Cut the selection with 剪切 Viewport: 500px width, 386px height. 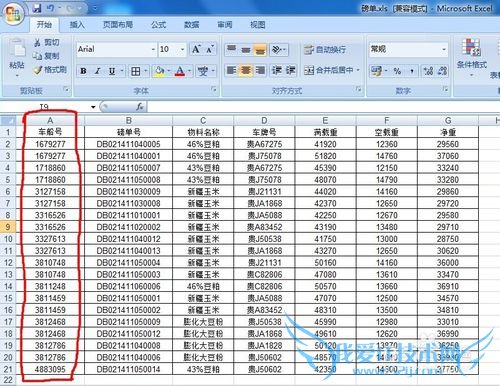47,42
